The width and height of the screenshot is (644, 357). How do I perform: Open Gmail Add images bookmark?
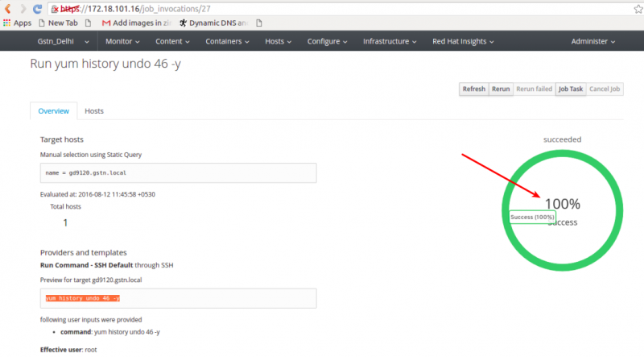point(136,23)
